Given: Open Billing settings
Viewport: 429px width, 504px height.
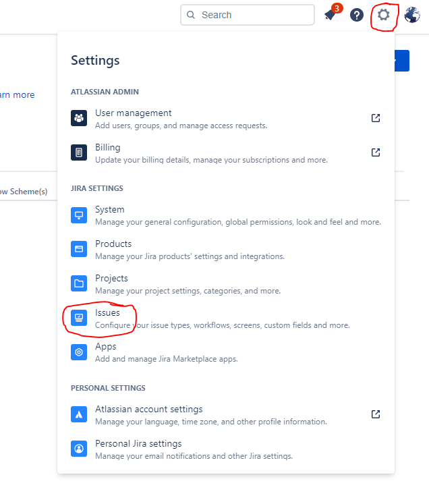Looking at the screenshot, I should tap(225, 153).
